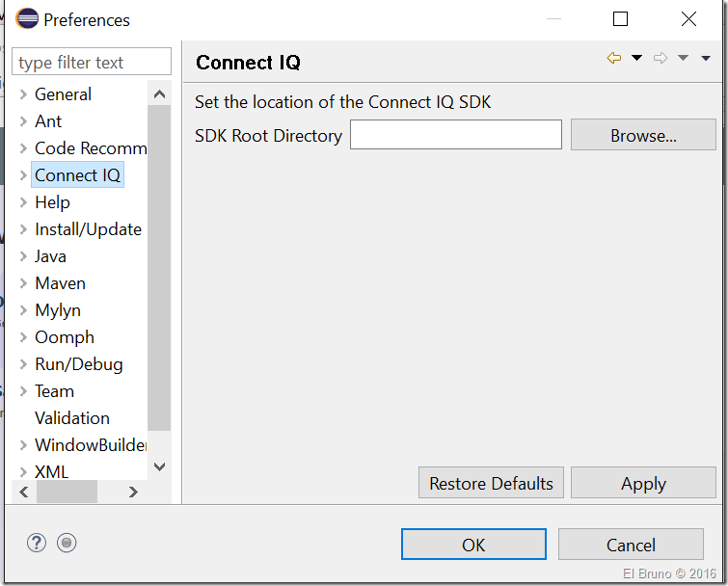
Task: Expand the Java tree node
Action: (x=23, y=256)
